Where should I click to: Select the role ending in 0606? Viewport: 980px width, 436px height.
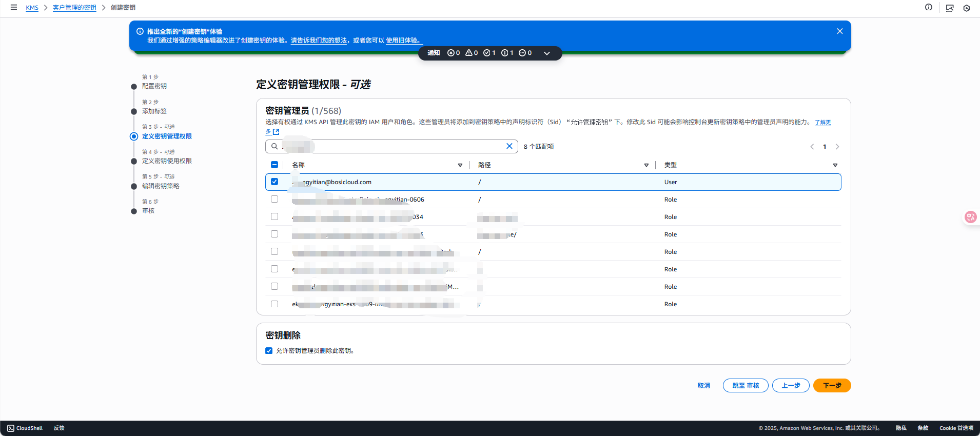coord(275,199)
